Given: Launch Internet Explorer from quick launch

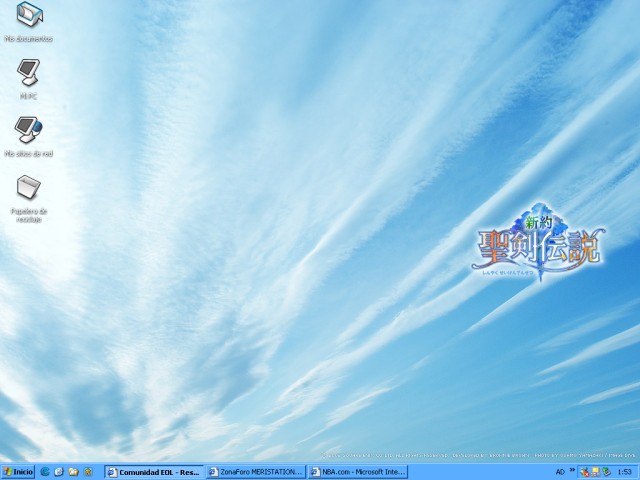Looking at the screenshot, I should [45, 472].
